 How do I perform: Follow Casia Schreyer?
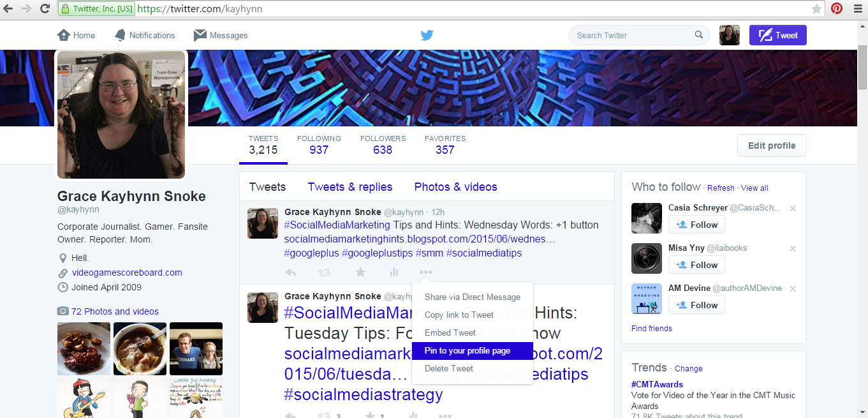696,224
